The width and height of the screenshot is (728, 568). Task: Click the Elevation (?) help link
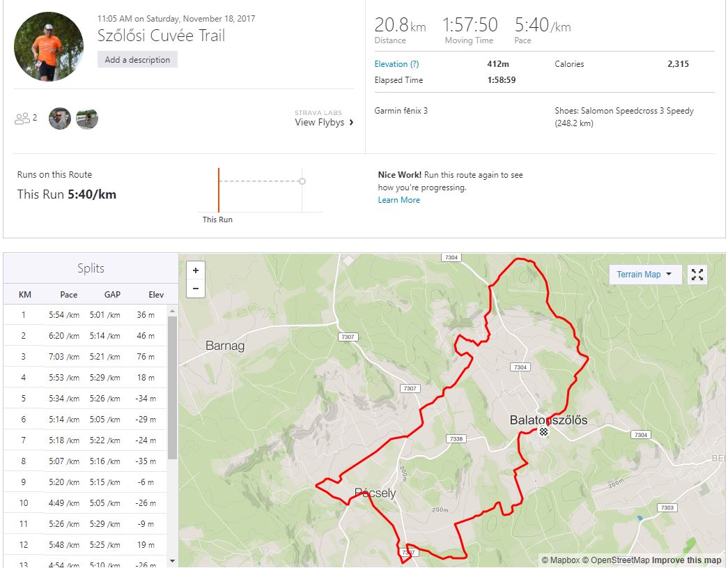click(x=396, y=64)
